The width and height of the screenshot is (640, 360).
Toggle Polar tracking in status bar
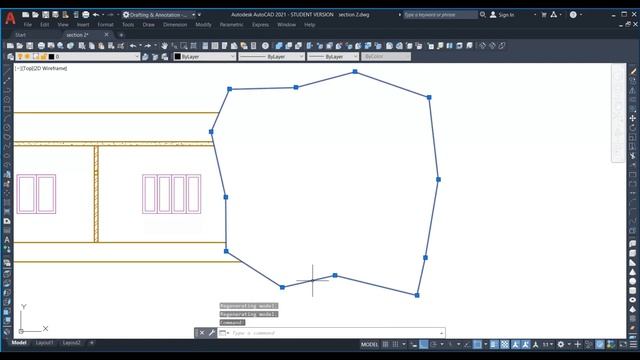[x=434, y=344]
